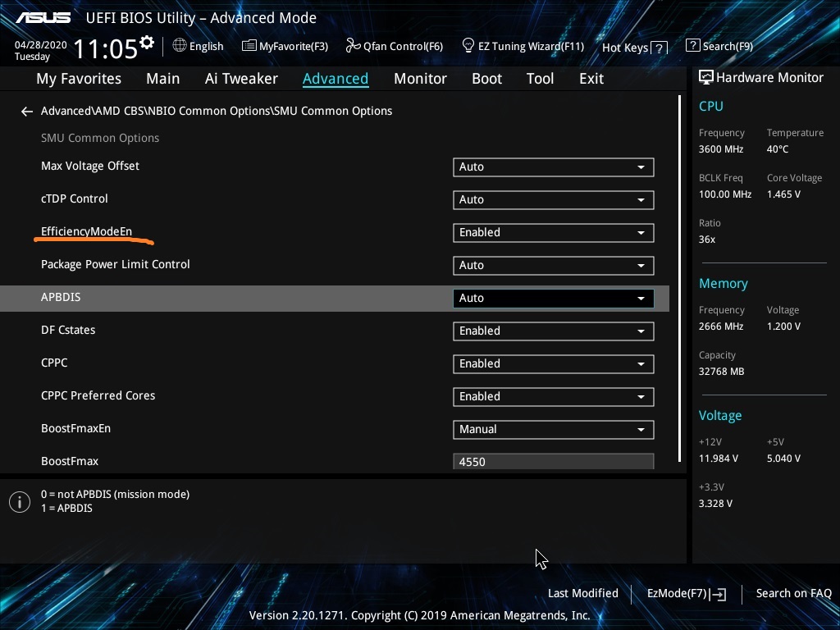Select the Advanced tab
The height and width of the screenshot is (630, 840).
[x=336, y=79]
